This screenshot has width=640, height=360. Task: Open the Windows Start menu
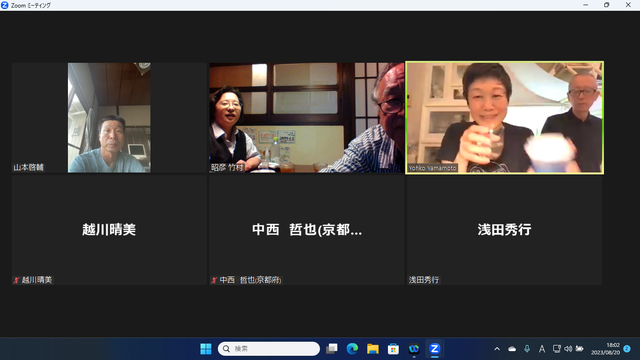(x=206, y=349)
